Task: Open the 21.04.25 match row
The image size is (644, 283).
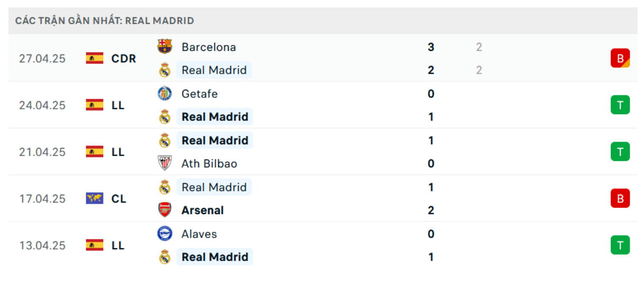Action: click(323, 152)
